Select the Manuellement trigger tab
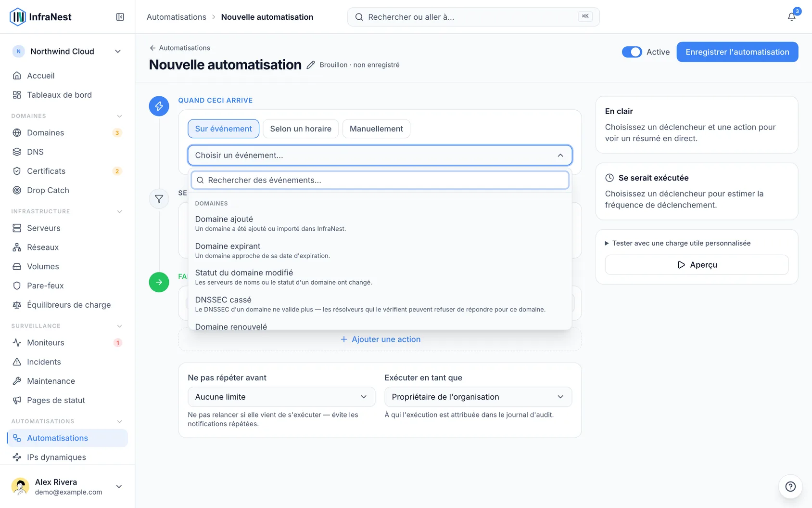Screen dimensions: 812x508 pos(376,129)
